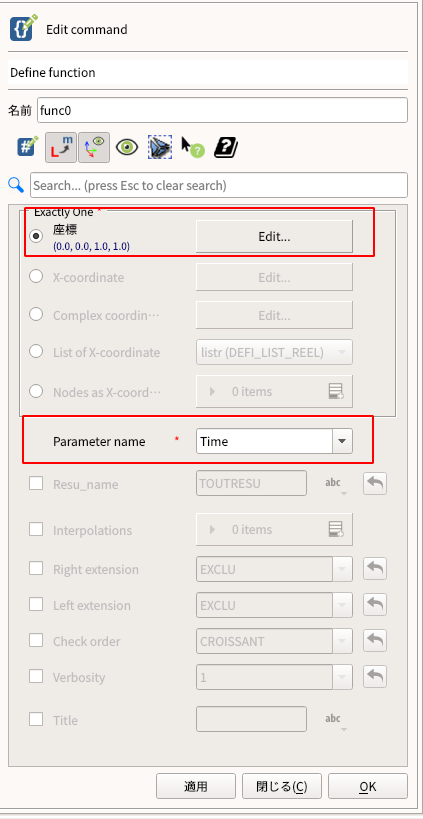The width and height of the screenshot is (423, 819).
Task: Reset Resu_name with the undo arrow
Action: click(x=375, y=484)
